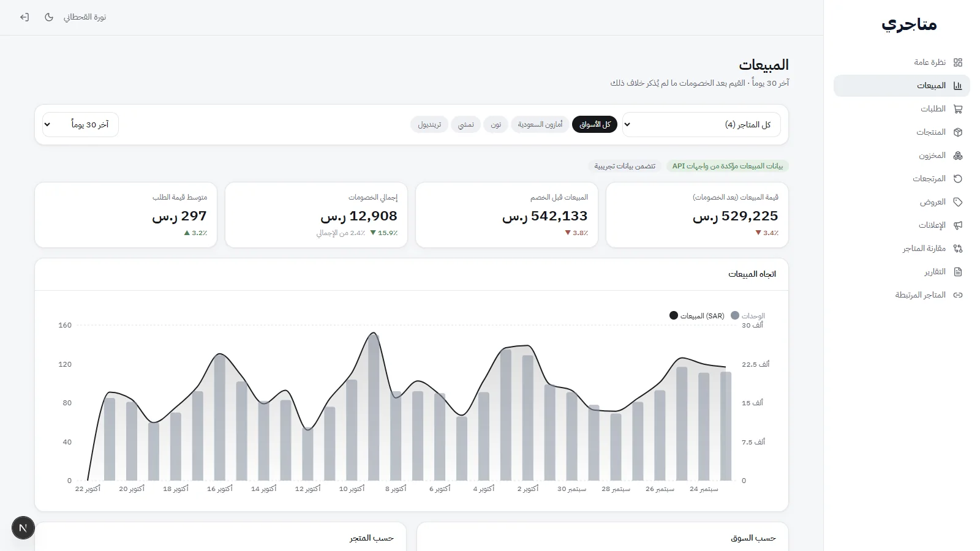The image size is (980, 551).
Task: Click the API-confirmed sales data green badge
Action: click(727, 166)
